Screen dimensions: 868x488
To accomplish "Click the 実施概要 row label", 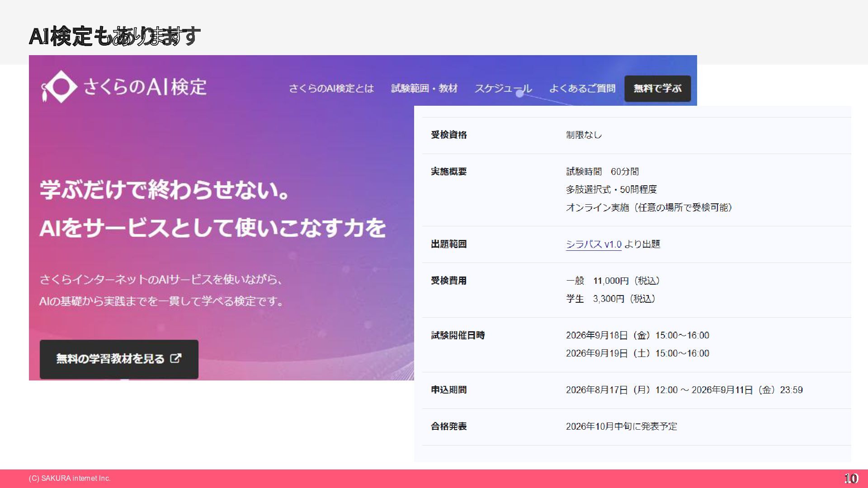I will [448, 172].
